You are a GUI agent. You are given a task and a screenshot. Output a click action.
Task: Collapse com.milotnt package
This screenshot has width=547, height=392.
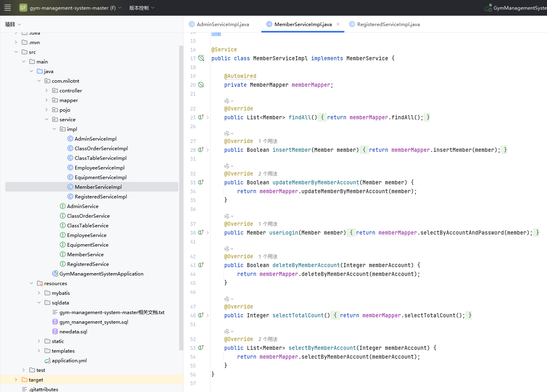coord(39,81)
